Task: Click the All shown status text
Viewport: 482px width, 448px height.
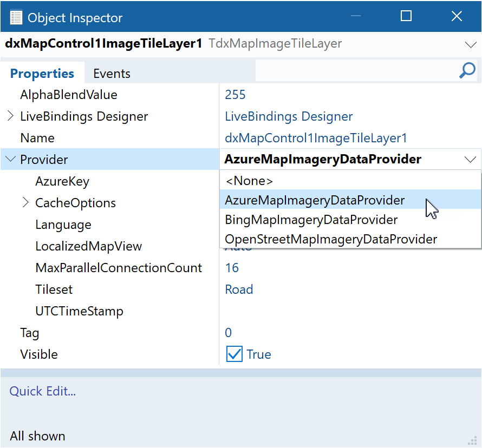Action: (37, 436)
